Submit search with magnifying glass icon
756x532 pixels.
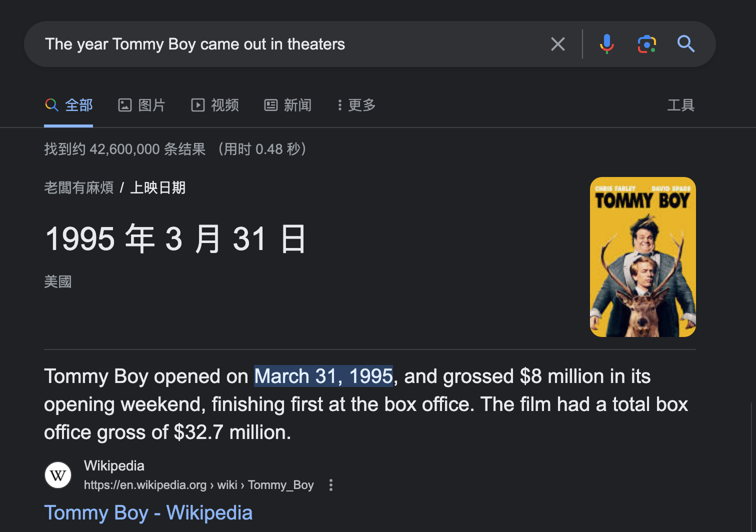(685, 44)
